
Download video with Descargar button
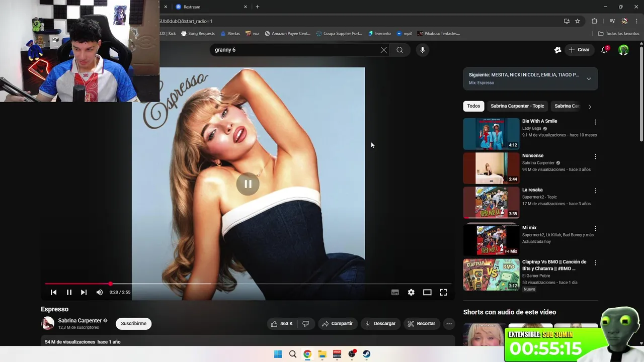pyautogui.click(x=380, y=324)
